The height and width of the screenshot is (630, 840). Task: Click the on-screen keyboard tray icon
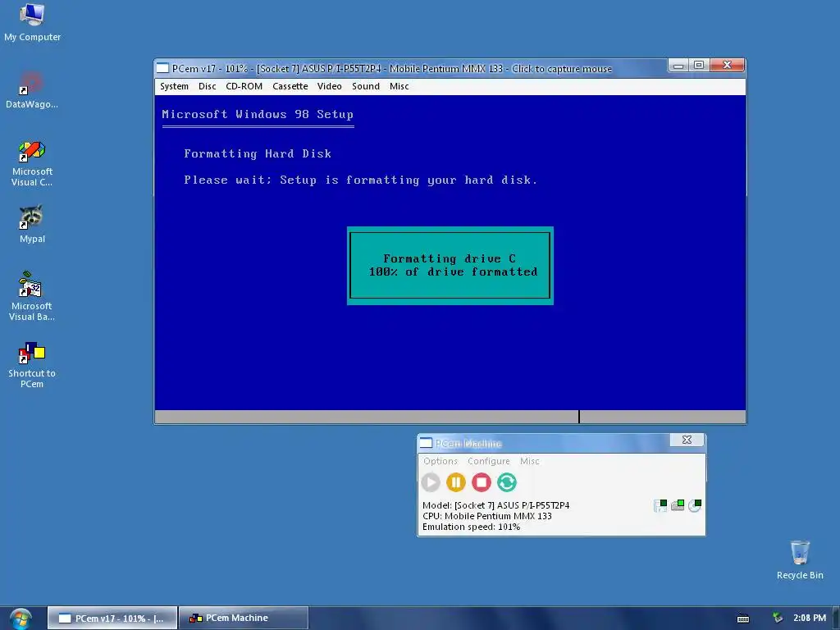point(743,619)
